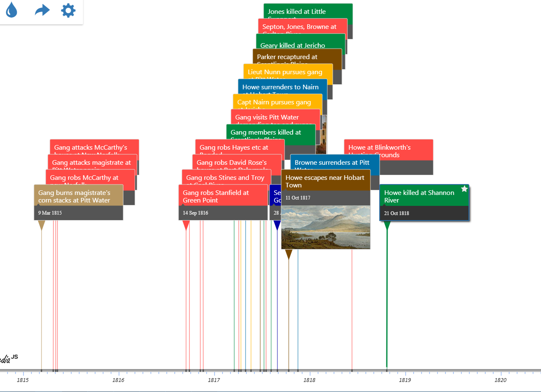Click the Histropedia JS logo
Screen dimensions: 541x392
coord(8,358)
